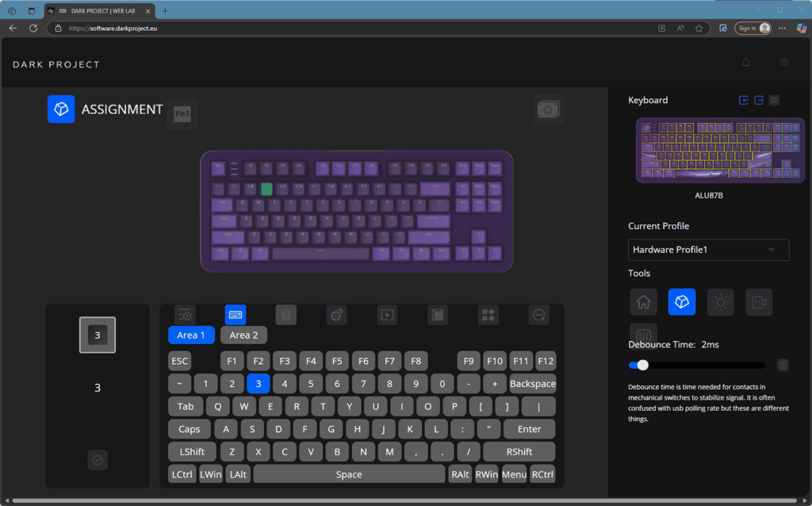Viewport: 812px width, 506px height.
Task: Select the mouse category icon
Action: (x=285, y=315)
